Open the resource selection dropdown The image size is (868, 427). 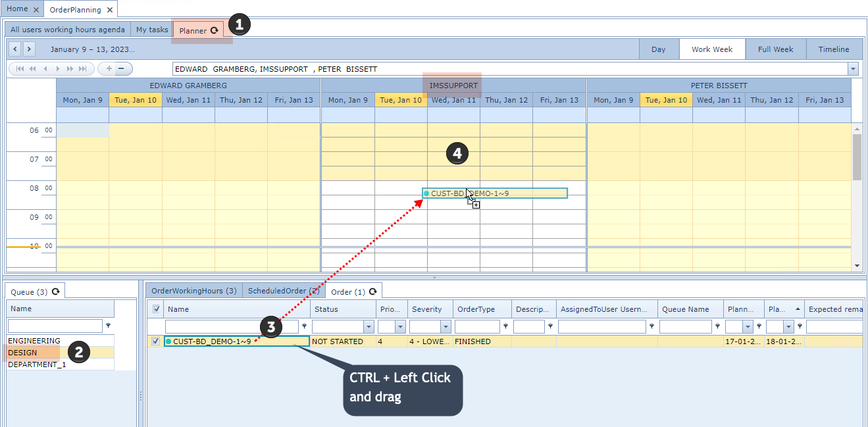pos(853,69)
